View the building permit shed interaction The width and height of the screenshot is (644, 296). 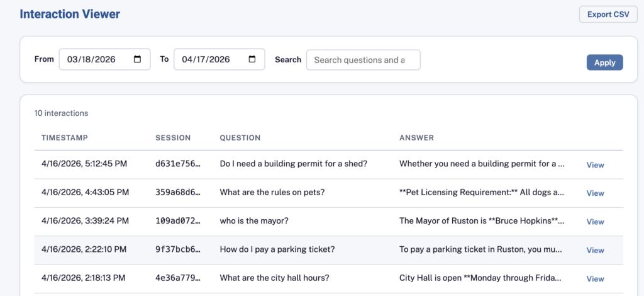pos(595,165)
